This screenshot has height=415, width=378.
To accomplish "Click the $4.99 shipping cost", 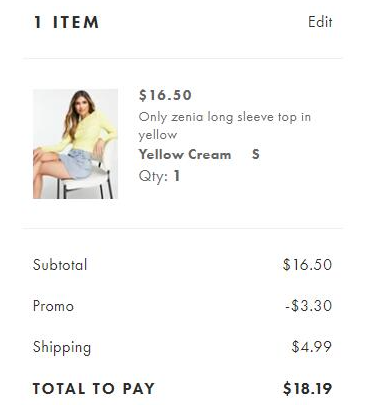I will pos(312,347).
